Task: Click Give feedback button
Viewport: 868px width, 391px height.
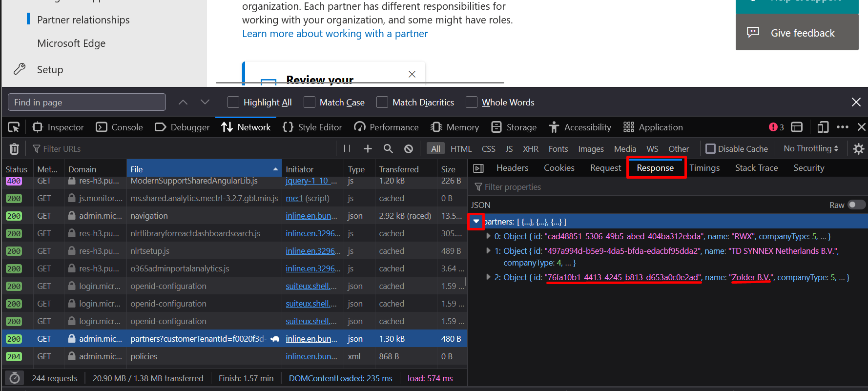Action: coord(797,32)
